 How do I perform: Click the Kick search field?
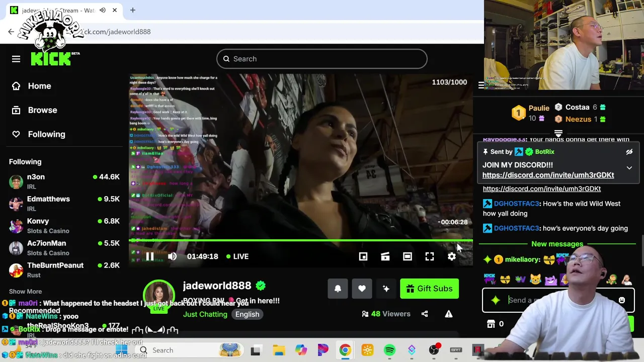tap(322, 59)
